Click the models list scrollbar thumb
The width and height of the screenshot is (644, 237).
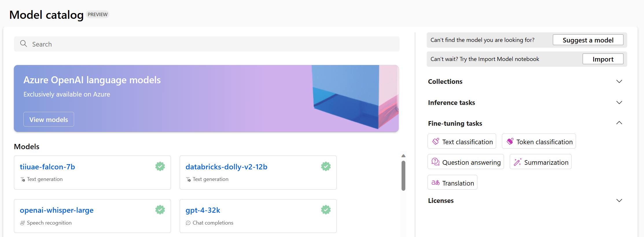[x=403, y=176]
